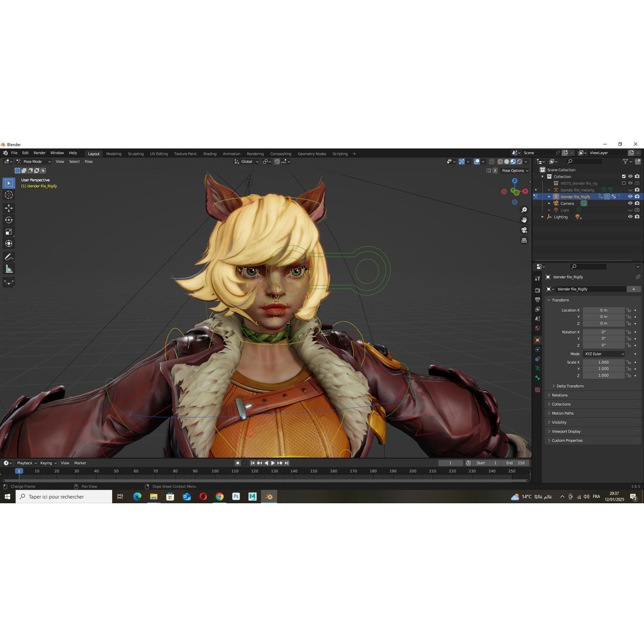
Task: Select the Annotate pencil tool
Action: [x=8, y=257]
